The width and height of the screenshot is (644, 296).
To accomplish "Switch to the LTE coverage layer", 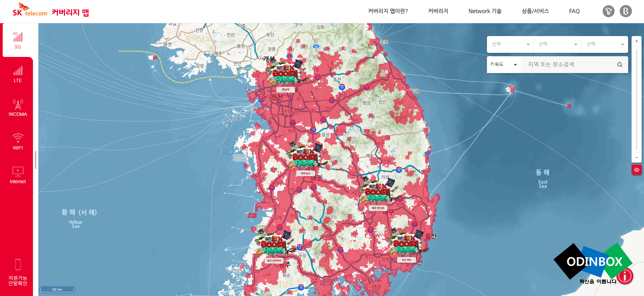I will (18, 74).
